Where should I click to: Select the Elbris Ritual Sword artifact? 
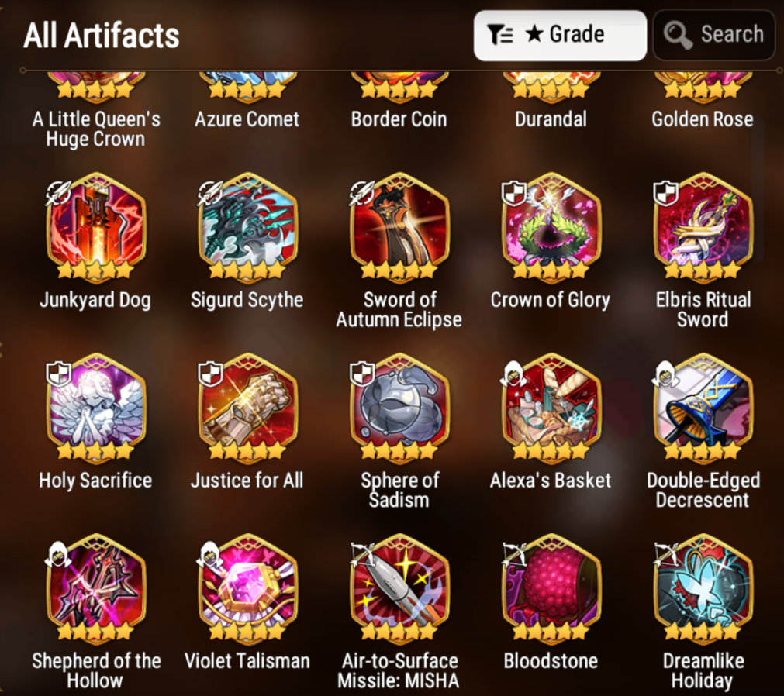[703, 226]
